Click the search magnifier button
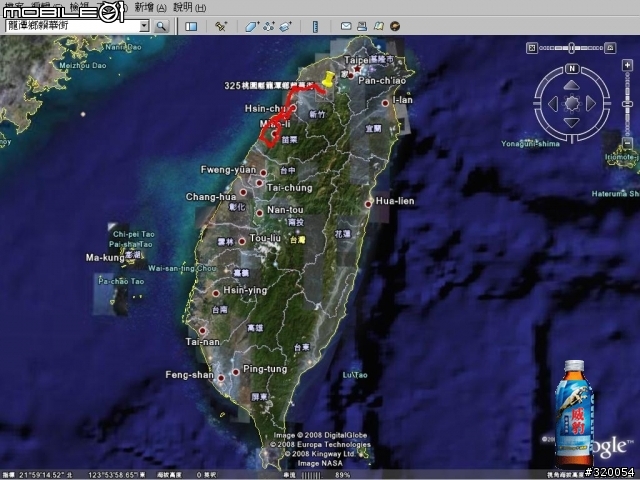Viewport: 640px width, 480px height. (162, 27)
